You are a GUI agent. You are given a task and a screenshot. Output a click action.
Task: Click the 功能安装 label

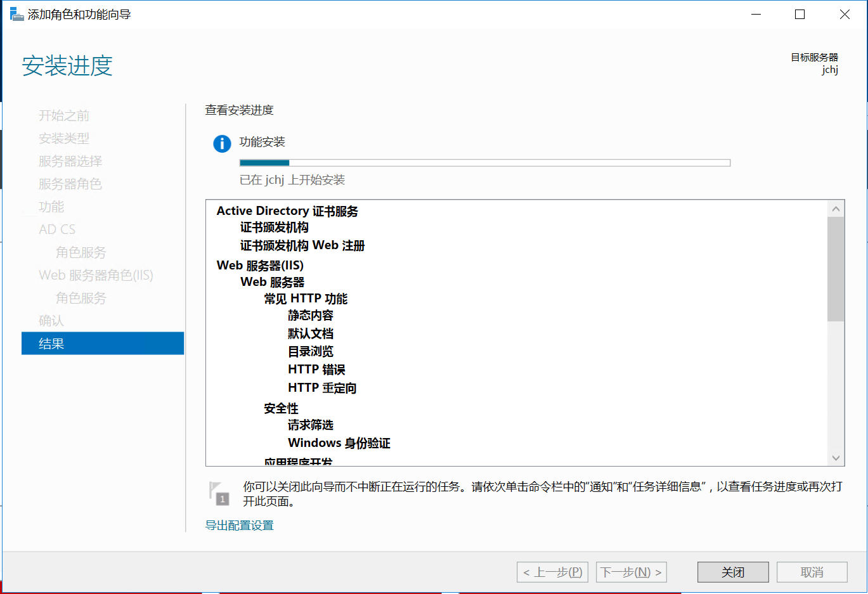pyautogui.click(x=262, y=142)
